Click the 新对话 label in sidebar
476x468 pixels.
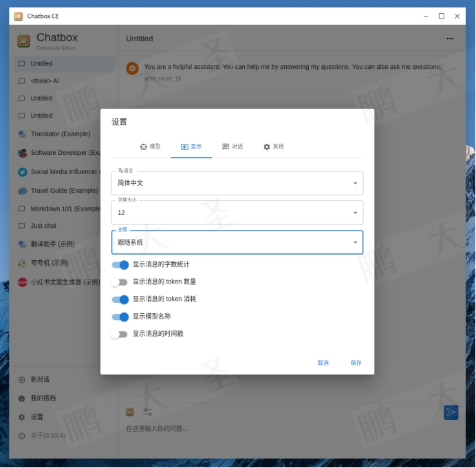click(x=40, y=380)
